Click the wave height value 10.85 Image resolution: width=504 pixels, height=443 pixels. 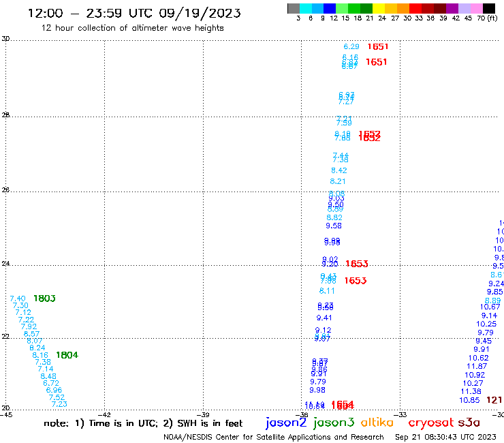pos(469,400)
